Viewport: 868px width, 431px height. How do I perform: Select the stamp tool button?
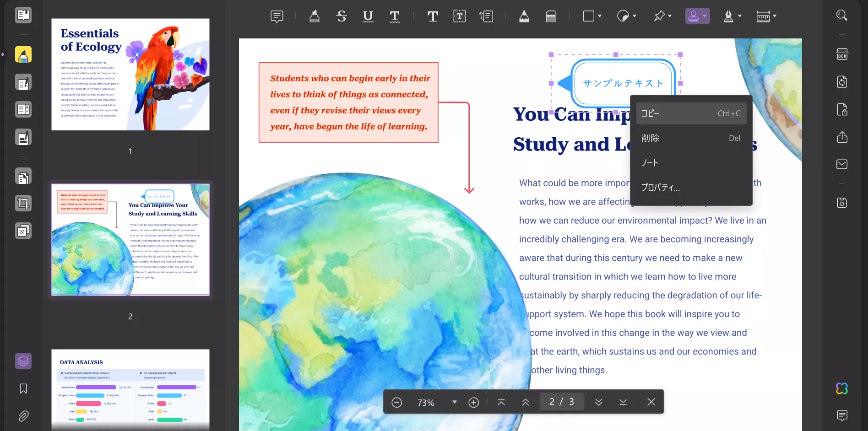pyautogui.click(x=694, y=16)
